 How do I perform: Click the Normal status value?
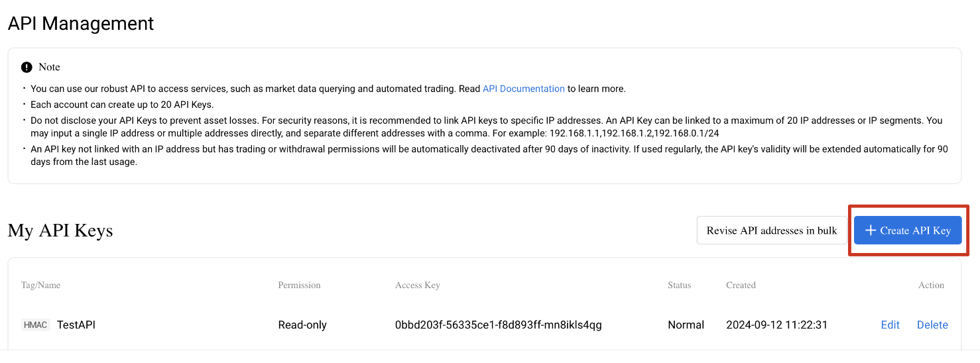[x=686, y=325]
